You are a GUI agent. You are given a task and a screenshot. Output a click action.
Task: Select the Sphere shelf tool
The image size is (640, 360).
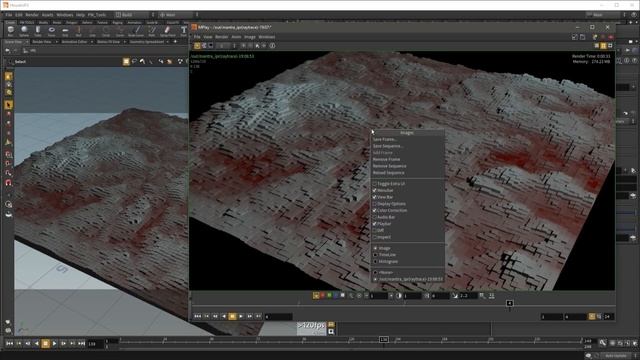click(x=24, y=30)
